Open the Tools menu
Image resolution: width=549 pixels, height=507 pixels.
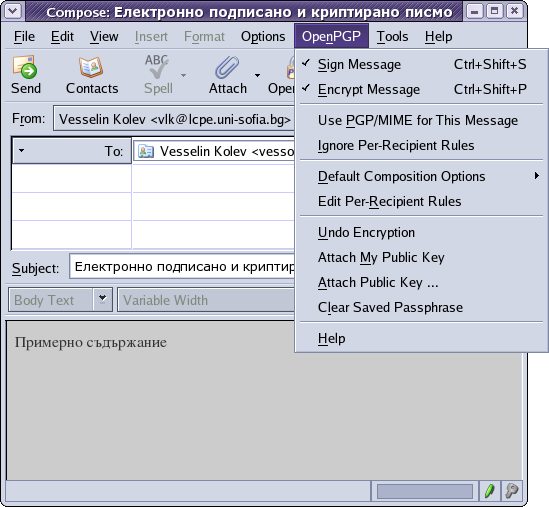click(392, 36)
